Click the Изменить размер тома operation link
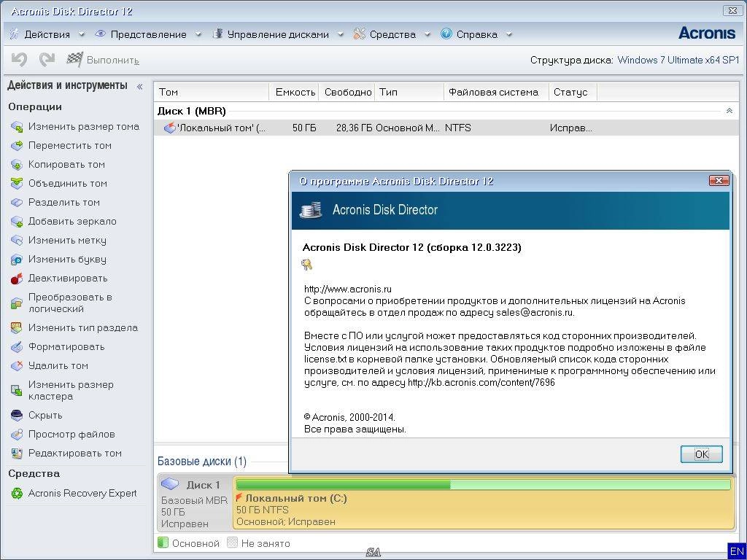This screenshot has width=747, height=560. coord(84,127)
